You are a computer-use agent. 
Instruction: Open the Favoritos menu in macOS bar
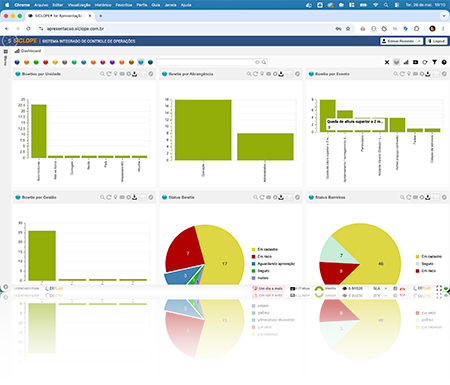click(124, 5)
